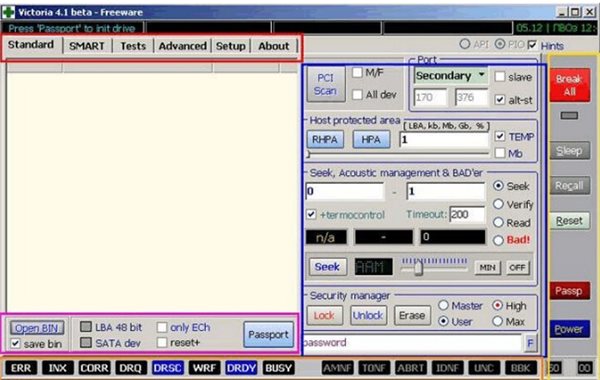This screenshot has height=380, width=600.
Task: Click the RHPA button
Action: click(325, 139)
